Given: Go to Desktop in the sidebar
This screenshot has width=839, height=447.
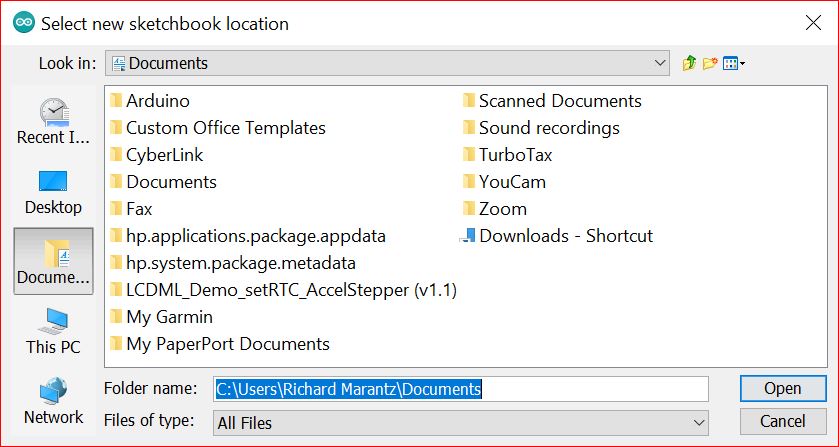Looking at the screenshot, I should tap(54, 192).
